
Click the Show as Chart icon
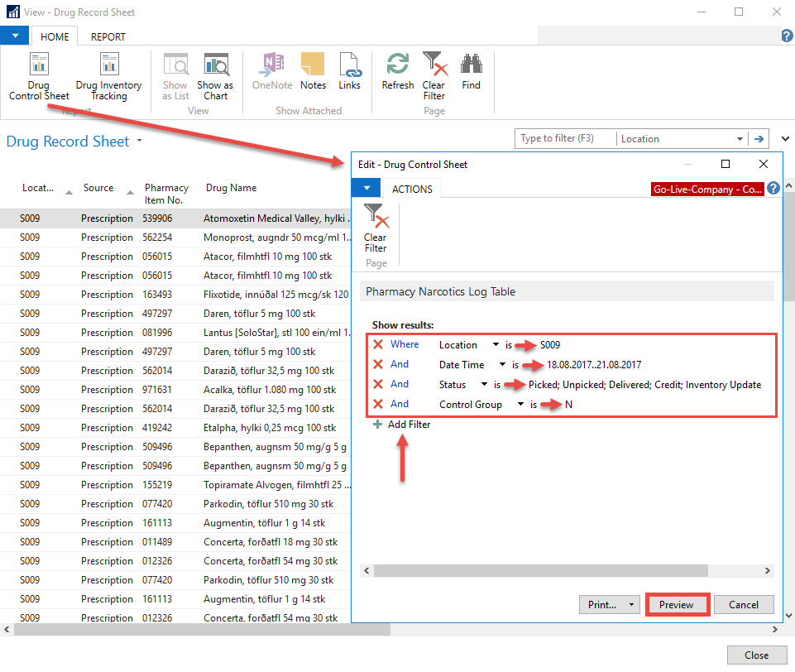click(215, 76)
